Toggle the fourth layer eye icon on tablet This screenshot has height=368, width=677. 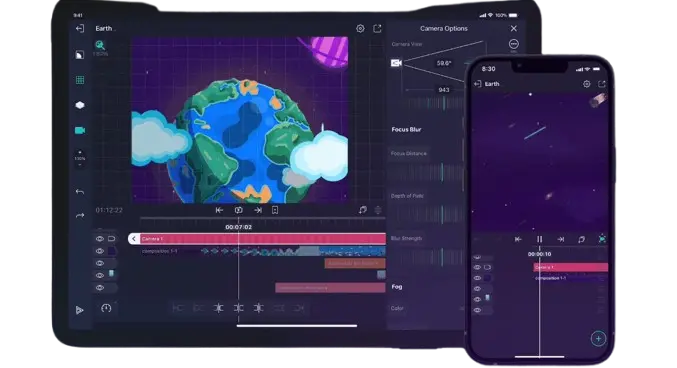pyautogui.click(x=100, y=275)
